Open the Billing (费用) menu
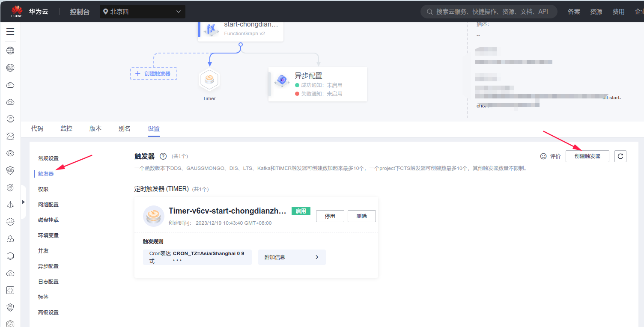This screenshot has width=644, height=327. coord(618,12)
